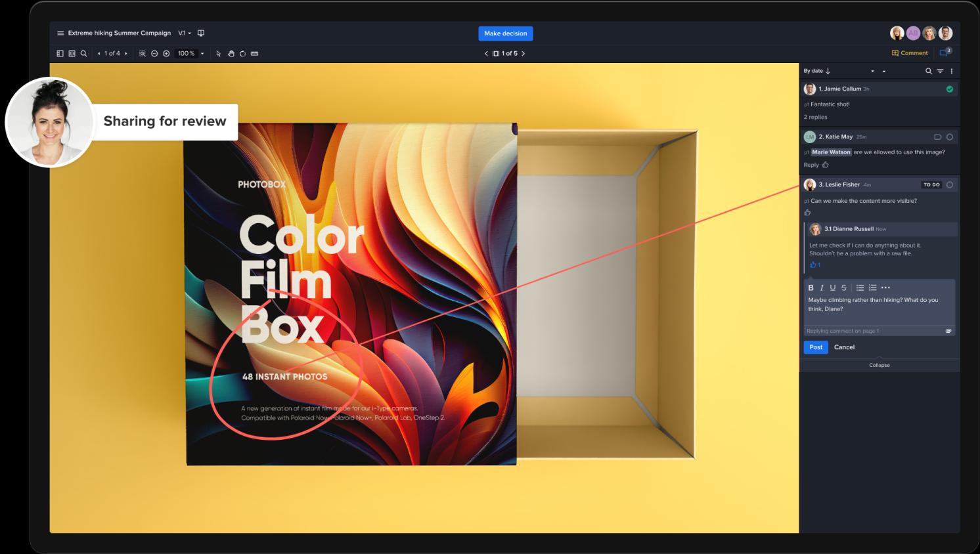Search comments using the magnifier icon
Screen dimensions: 980x554
(x=928, y=71)
